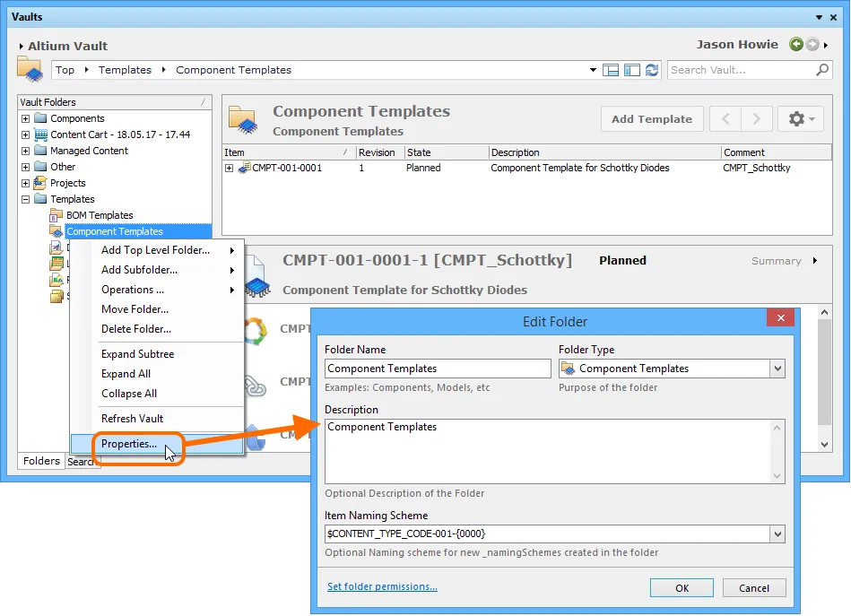Viewport: 851px width, 616px height.
Task: Click the Add Template button
Action: coord(652,119)
